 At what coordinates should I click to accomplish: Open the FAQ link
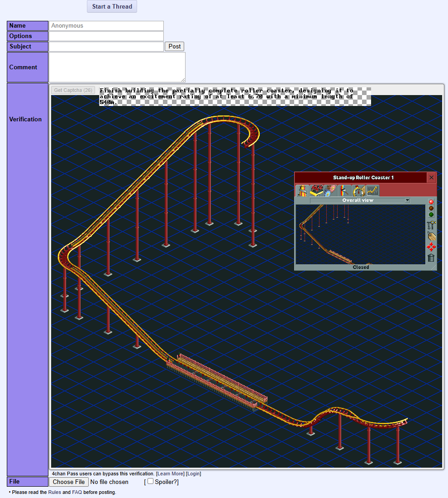pos(77,492)
